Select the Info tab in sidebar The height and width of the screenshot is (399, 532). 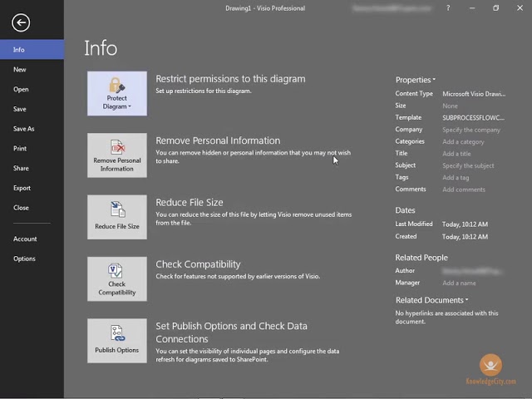[32, 50]
